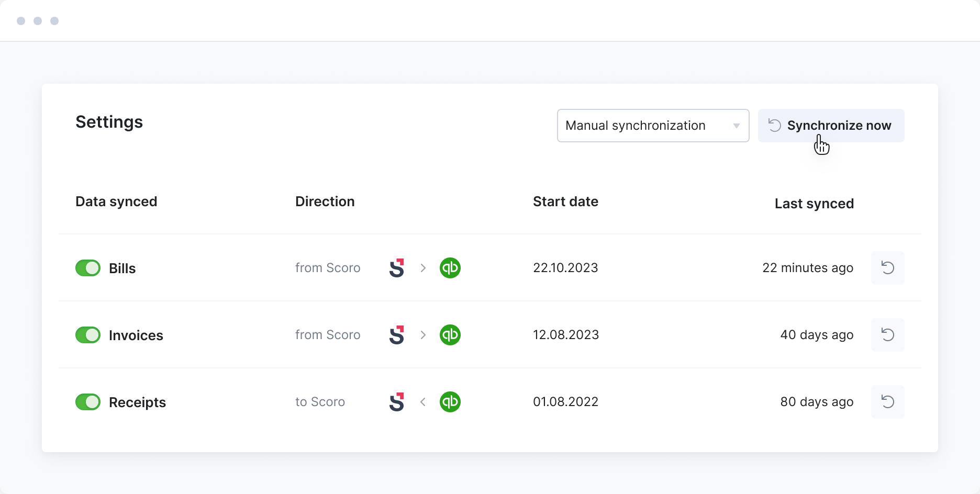Click the QuickBooks logo in Receipts row

coord(450,402)
